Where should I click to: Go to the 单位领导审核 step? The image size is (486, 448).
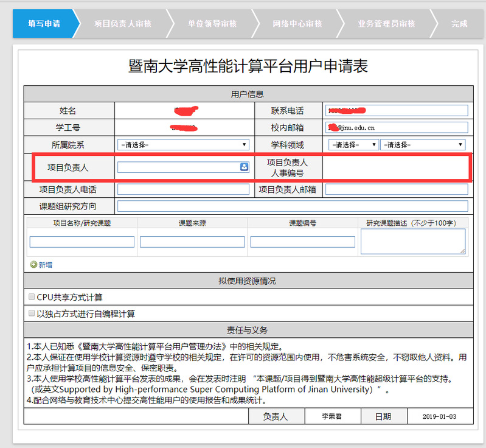[212, 24]
